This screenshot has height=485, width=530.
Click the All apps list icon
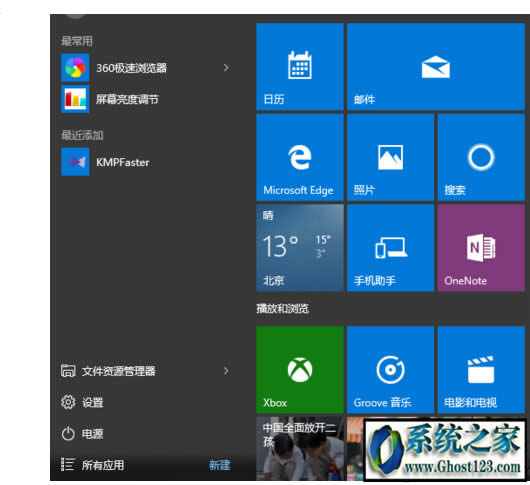pos(68,465)
